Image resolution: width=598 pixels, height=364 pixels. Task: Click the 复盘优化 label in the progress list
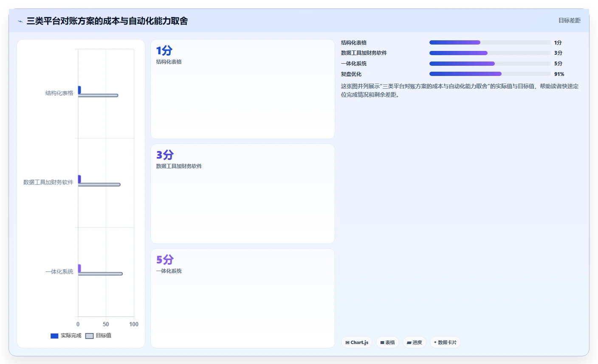tap(351, 74)
